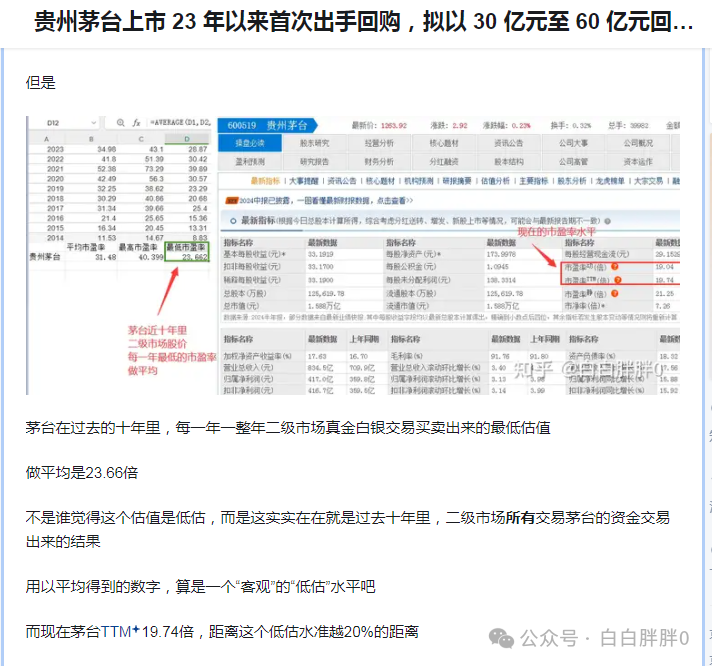The width and height of the screenshot is (712, 666).
Task: Select the 操盘必读 tab
Action: pos(250,143)
